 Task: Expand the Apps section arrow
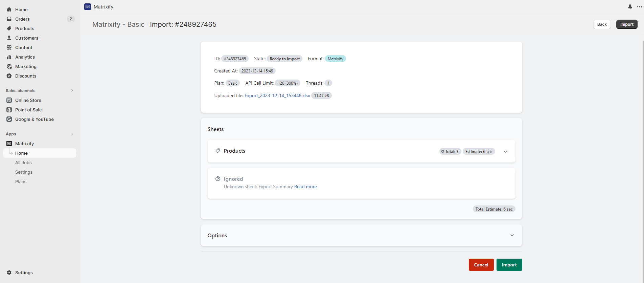point(72,134)
